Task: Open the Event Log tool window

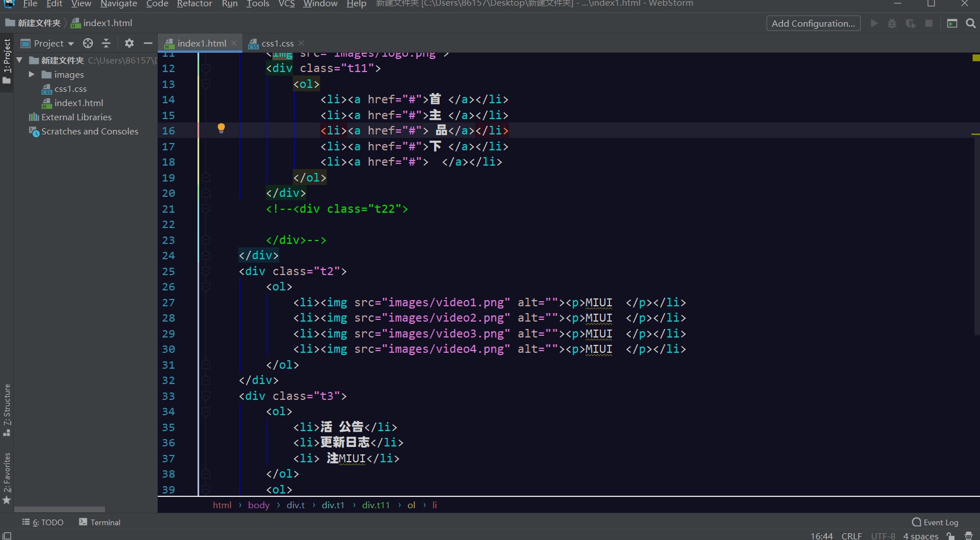Action: pyautogui.click(x=935, y=522)
